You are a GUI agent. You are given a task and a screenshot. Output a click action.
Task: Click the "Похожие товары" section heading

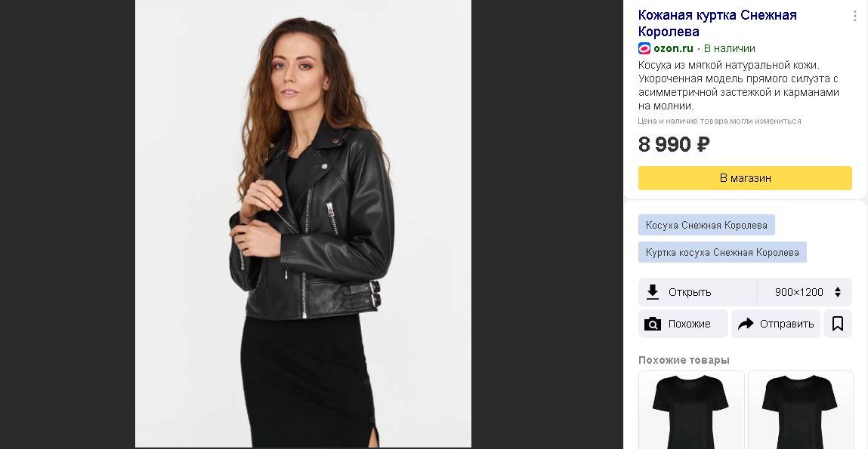click(x=684, y=360)
